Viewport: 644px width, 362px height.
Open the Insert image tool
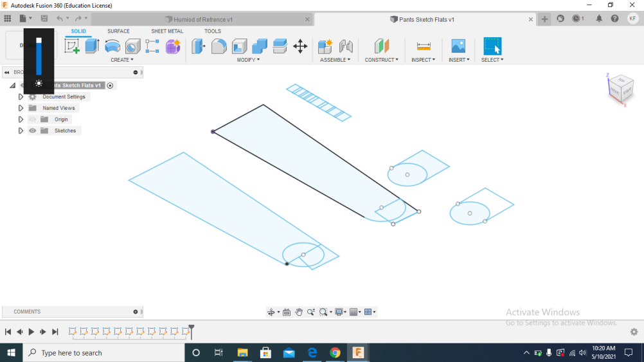(458, 46)
